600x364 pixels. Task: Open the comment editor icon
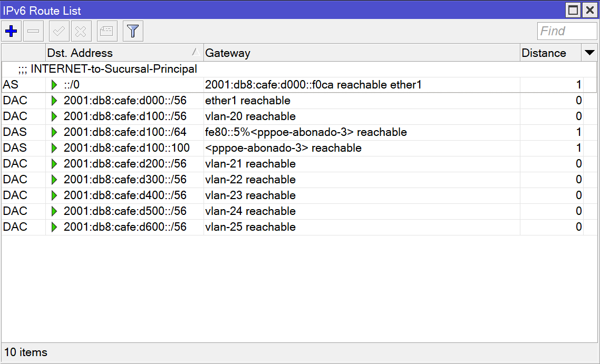pyautogui.click(x=107, y=31)
